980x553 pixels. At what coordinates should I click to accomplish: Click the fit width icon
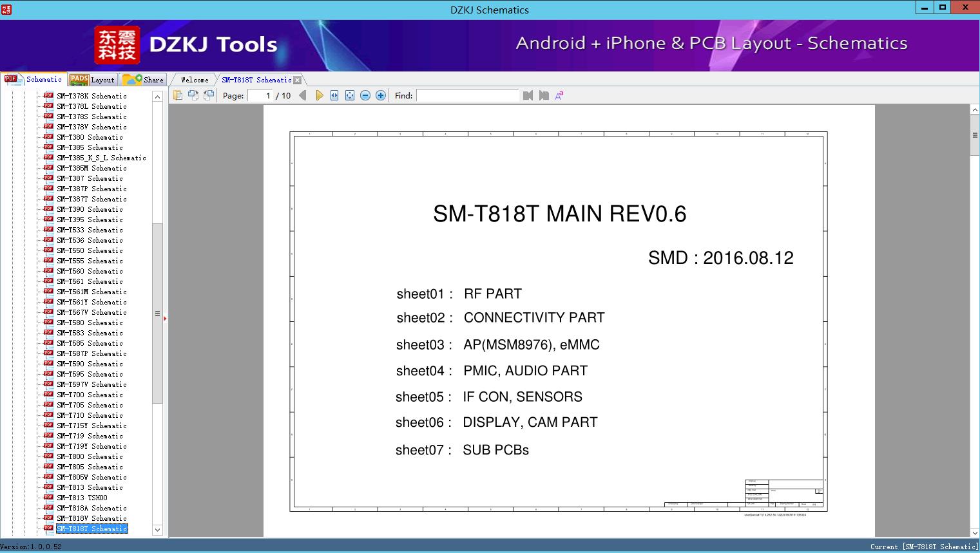(x=334, y=95)
